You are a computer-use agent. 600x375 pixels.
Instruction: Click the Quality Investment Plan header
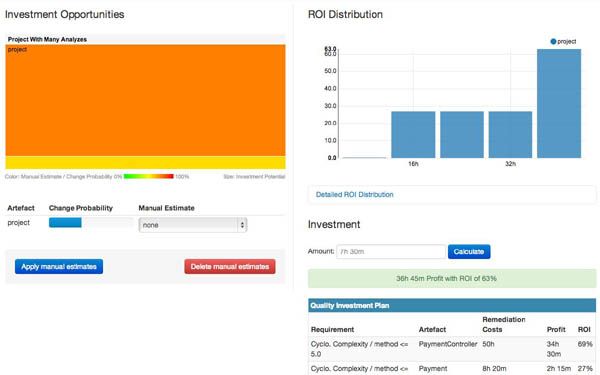[x=452, y=305]
